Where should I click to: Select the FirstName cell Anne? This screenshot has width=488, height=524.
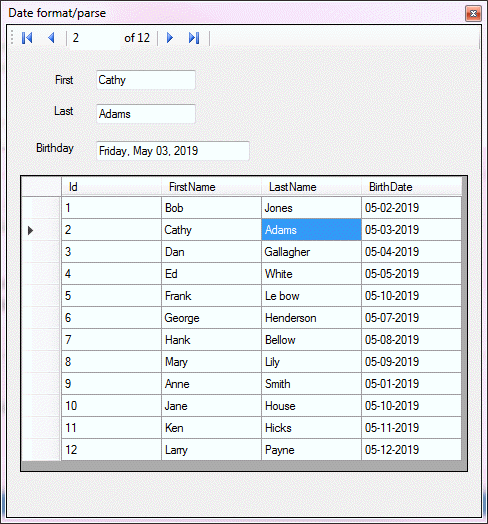click(x=211, y=384)
